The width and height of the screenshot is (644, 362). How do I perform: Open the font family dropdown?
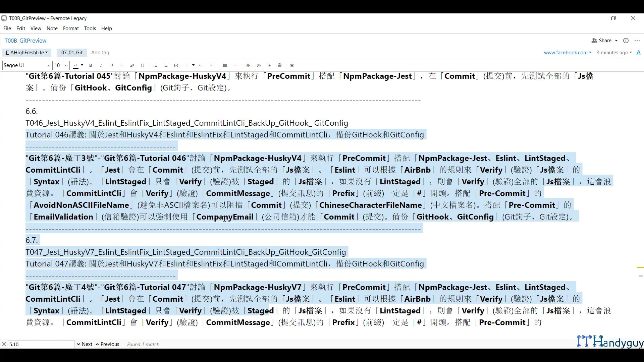26,65
